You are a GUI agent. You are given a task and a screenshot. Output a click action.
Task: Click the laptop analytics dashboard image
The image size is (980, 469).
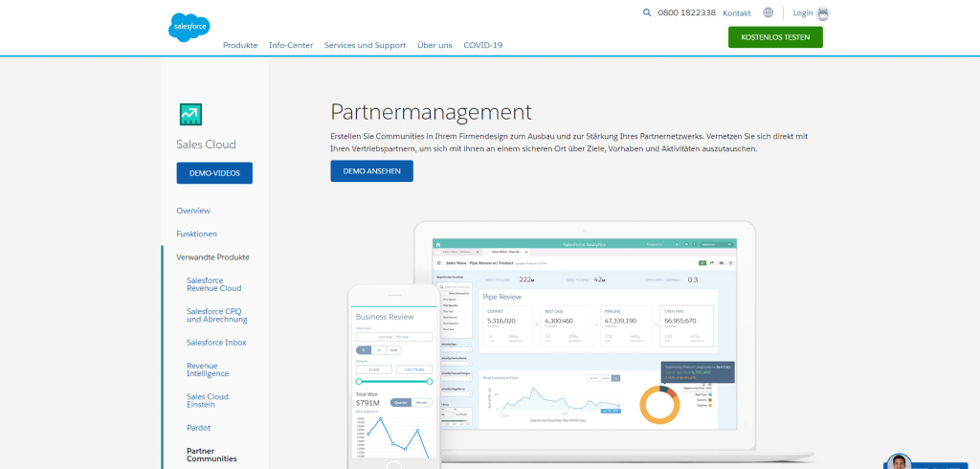pos(585,333)
